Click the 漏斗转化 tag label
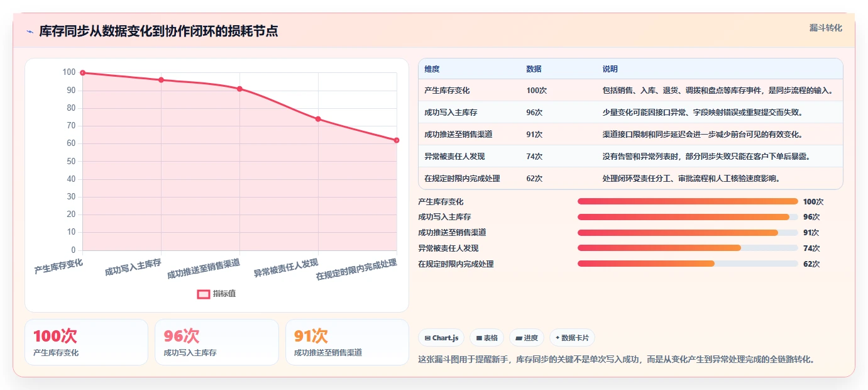Image resolution: width=868 pixels, height=390 pixels. 825,28
